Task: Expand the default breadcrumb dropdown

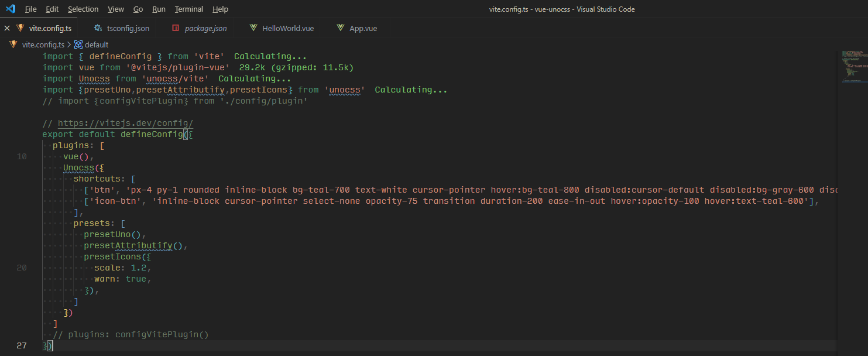Action: pyautogui.click(x=97, y=44)
